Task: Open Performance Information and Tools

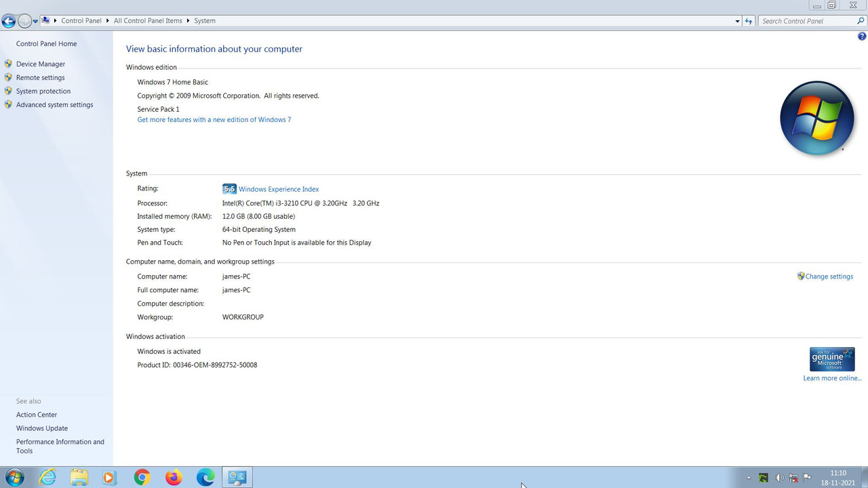Action: 60,446
